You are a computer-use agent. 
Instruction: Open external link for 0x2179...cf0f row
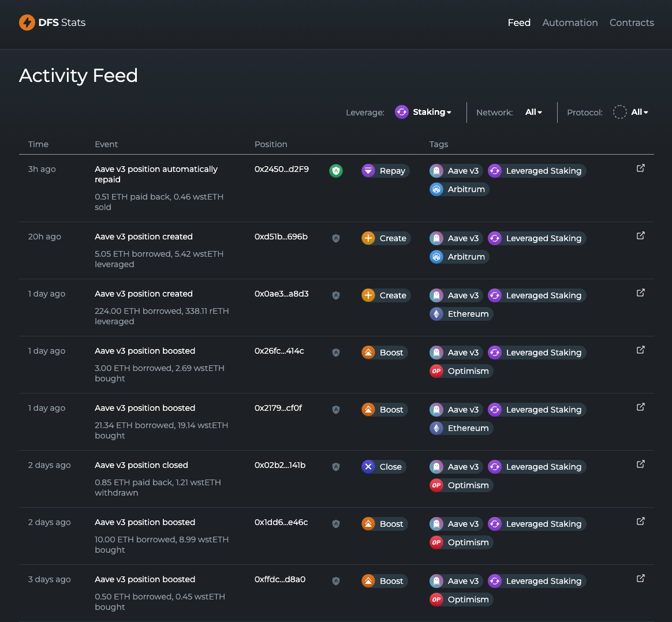[x=640, y=407]
